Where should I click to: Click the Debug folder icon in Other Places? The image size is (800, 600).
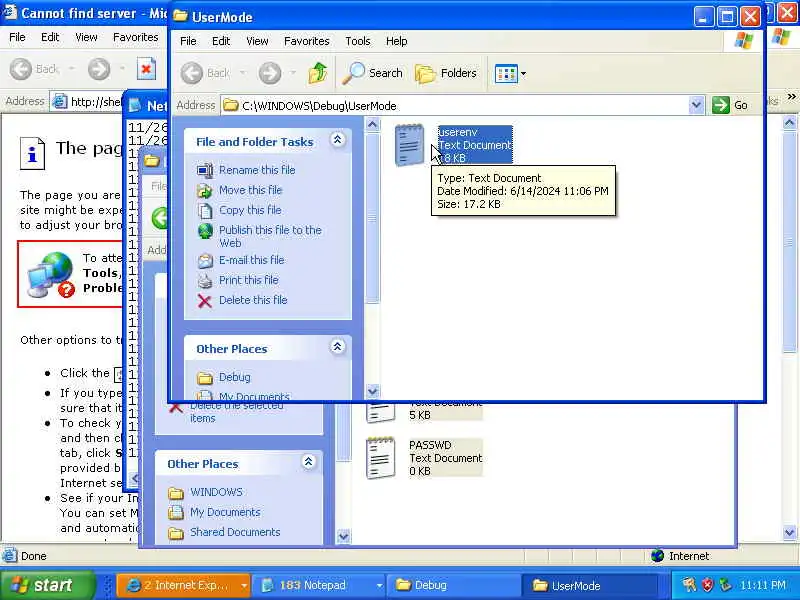point(205,378)
